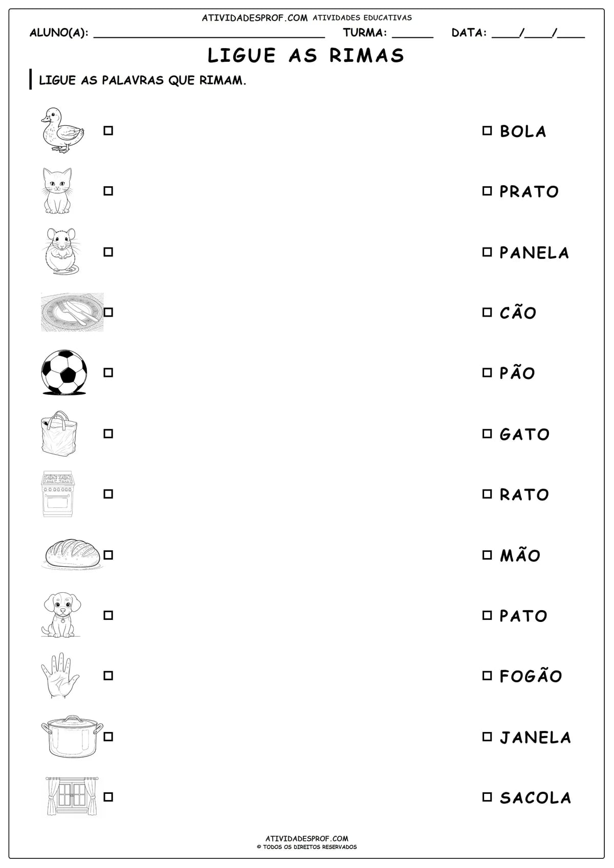
Task: Check the box beside BOLA
Action: coord(487,130)
